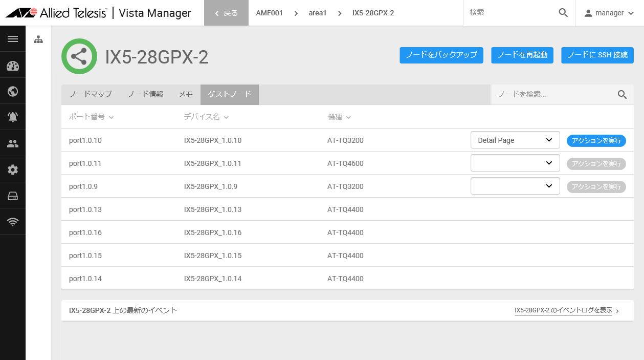Select device name IX5-28GPX_1.0.13
The width and height of the screenshot is (644, 360).
coord(213,209)
